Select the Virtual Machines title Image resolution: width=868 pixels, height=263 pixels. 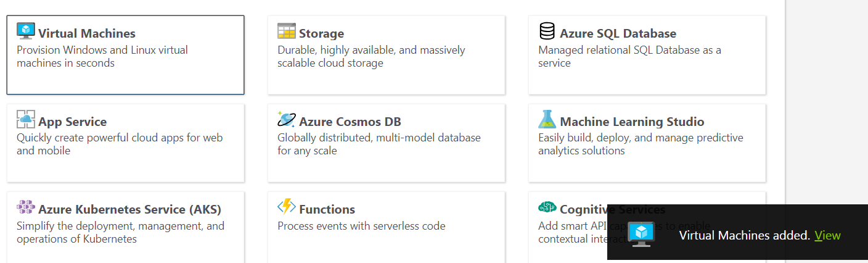(87, 33)
